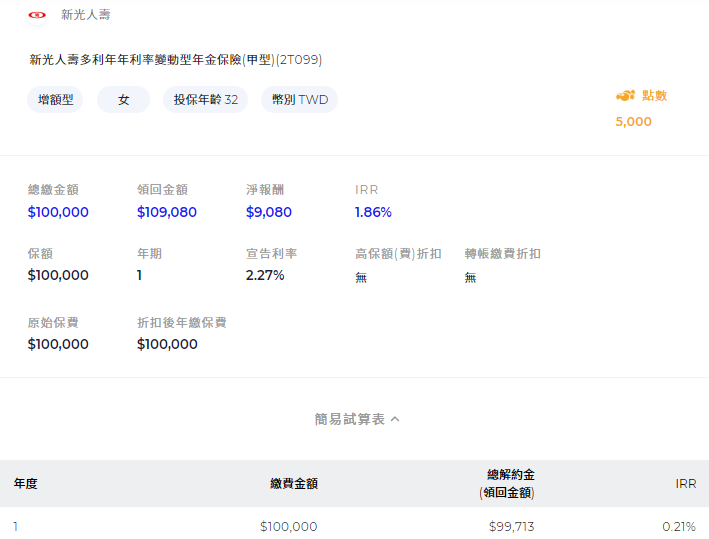Click the 繳費金額 column header
This screenshot has width=709, height=539.
tap(294, 483)
